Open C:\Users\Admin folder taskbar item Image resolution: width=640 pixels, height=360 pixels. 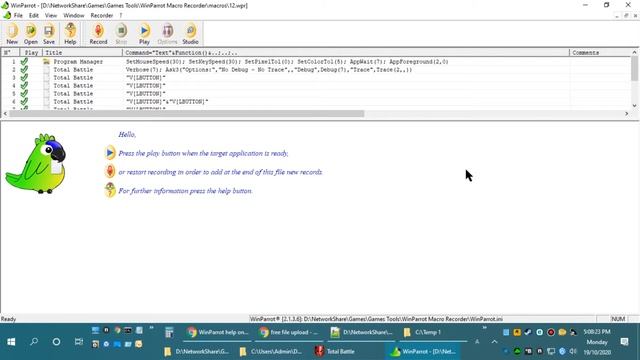click(271, 351)
